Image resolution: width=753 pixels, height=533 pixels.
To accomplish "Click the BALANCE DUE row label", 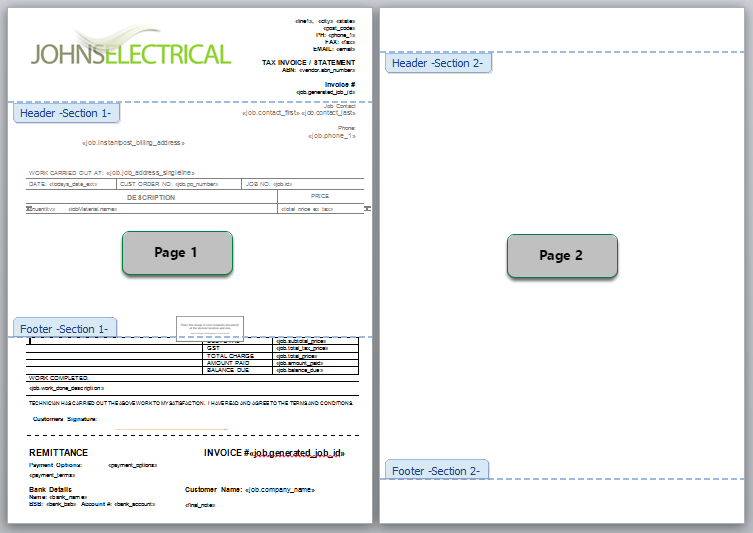I will pos(228,370).
